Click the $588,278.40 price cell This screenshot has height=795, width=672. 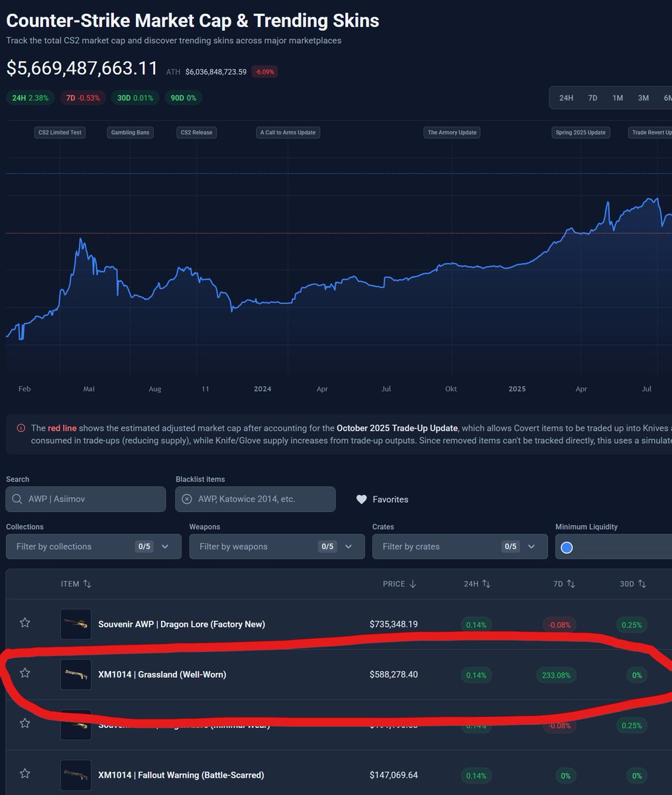(x=394, y=674)
